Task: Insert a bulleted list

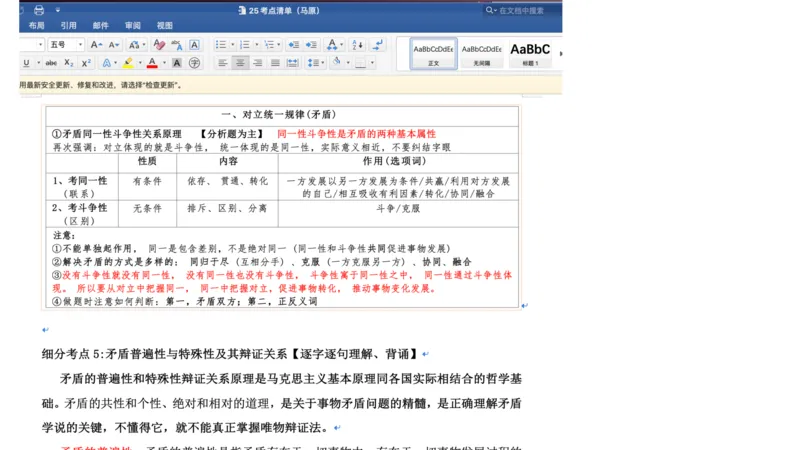Action: [x=220, y=45]
